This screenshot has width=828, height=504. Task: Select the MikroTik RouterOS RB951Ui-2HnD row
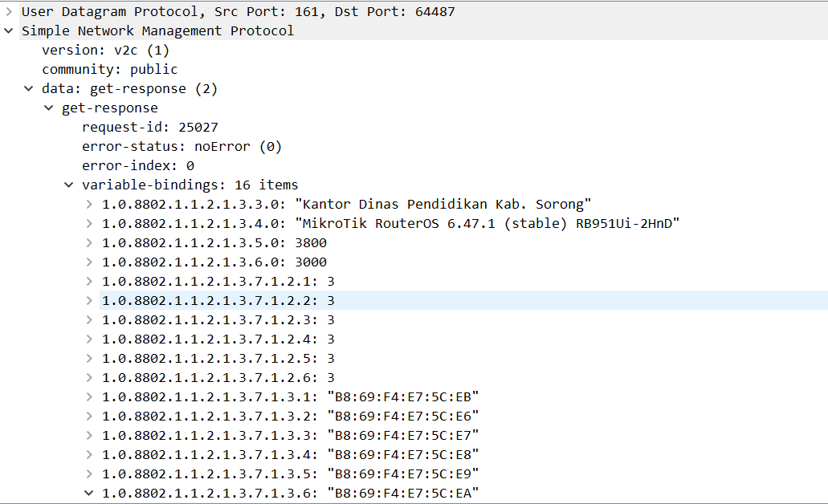coord(391,223)
